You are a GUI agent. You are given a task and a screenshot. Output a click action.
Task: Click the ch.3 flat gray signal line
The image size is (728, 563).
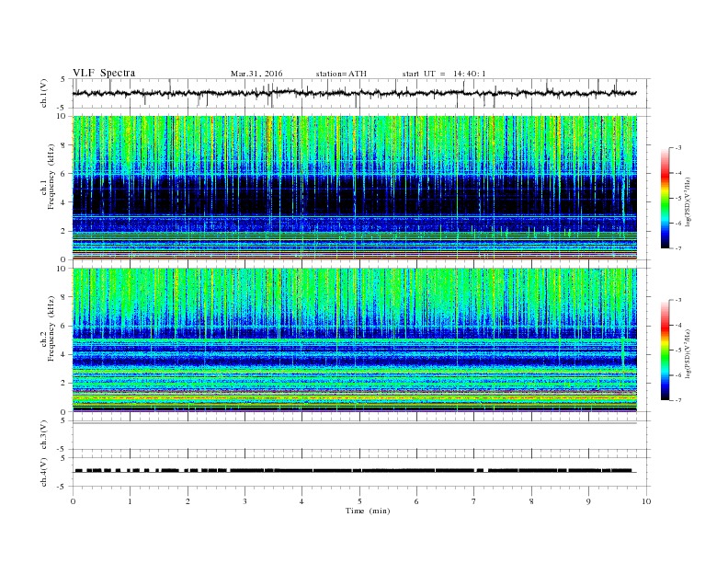tap(354, 423)
